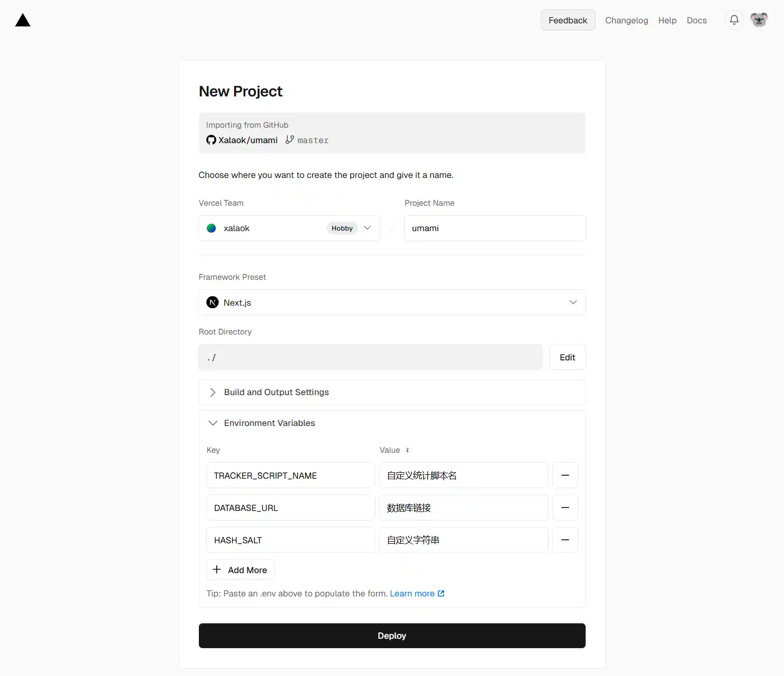Screen dimensions: 784x676
Task: Click the value field with 自定义统计脚本名
Action: pos(464,475)
